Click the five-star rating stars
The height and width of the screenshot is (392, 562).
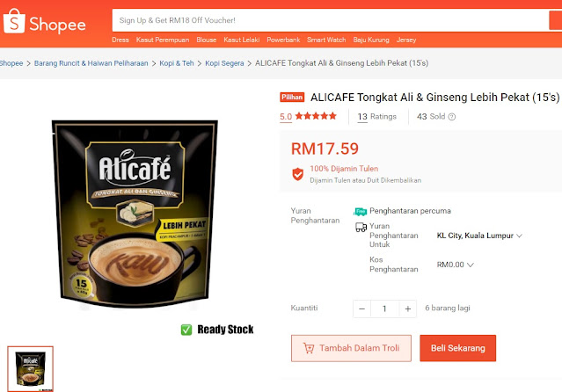(316, 116)
